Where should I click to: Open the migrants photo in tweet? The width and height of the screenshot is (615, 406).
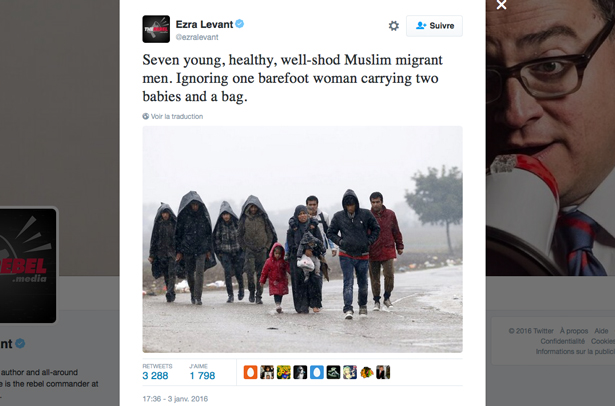(x=302, y=239)
